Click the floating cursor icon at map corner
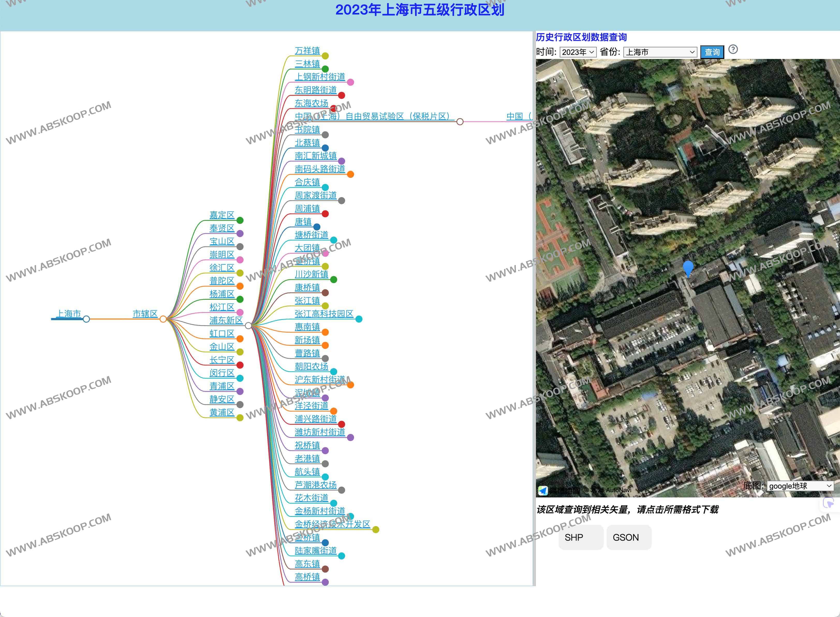The image size is (840, 617). pyautogui.click(x=828, y=503)
